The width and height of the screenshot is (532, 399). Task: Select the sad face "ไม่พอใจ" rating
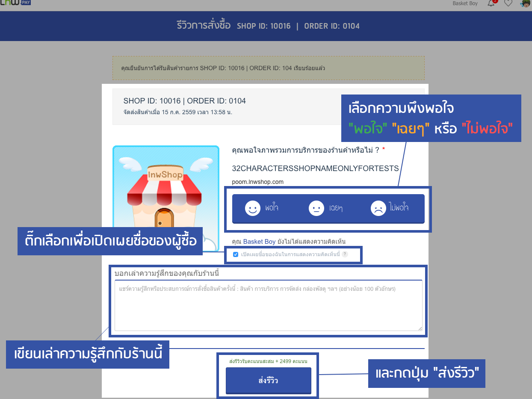[x=390, y=208]
